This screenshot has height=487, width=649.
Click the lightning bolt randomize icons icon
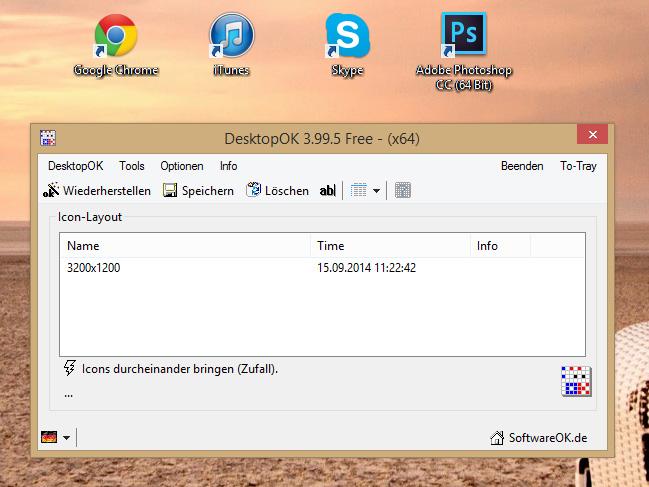(x=70, y=368)
